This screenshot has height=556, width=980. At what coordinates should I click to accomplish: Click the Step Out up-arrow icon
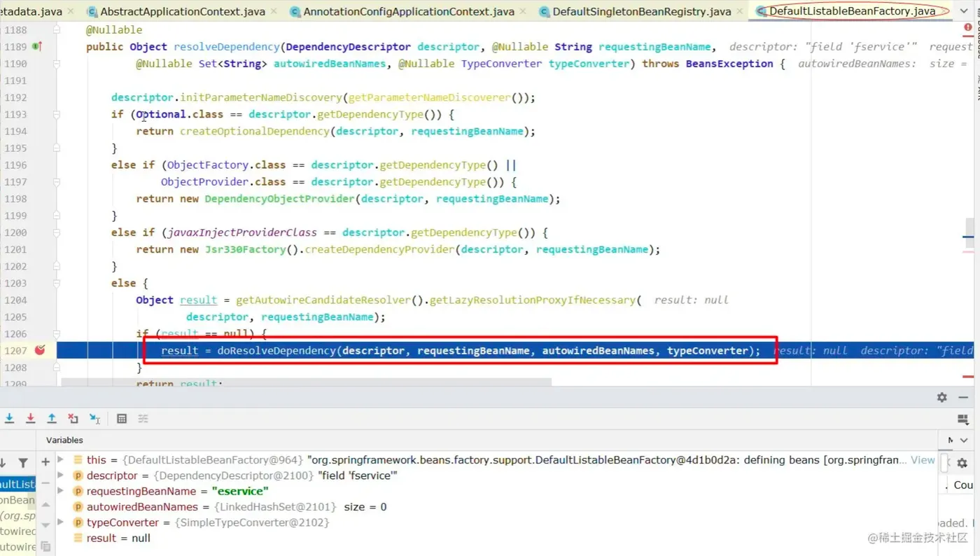click(52, 418)
